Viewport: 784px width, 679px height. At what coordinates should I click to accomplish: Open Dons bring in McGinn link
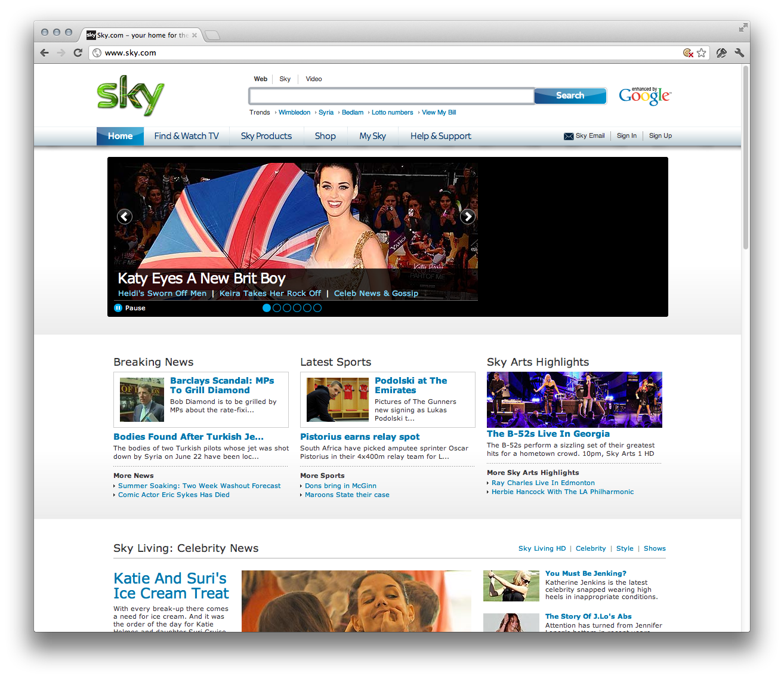pos(341,486)
